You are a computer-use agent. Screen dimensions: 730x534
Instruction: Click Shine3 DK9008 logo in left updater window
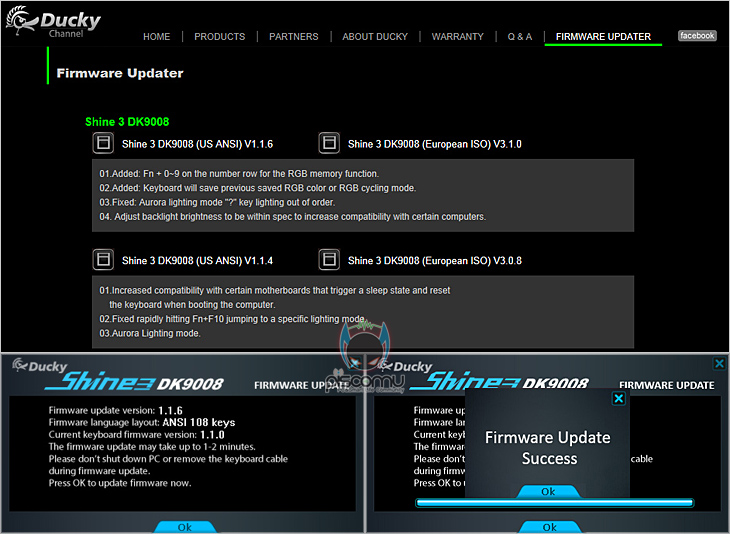click(x=134, y=382)
